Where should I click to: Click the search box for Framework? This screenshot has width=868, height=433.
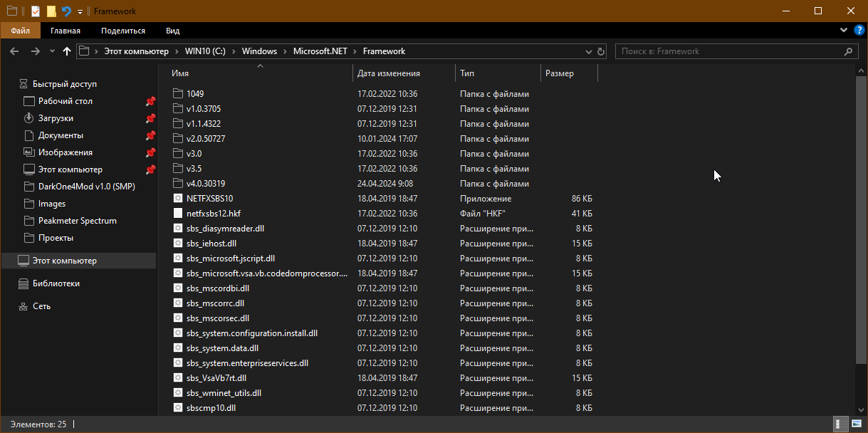click(x=730, y=51)
